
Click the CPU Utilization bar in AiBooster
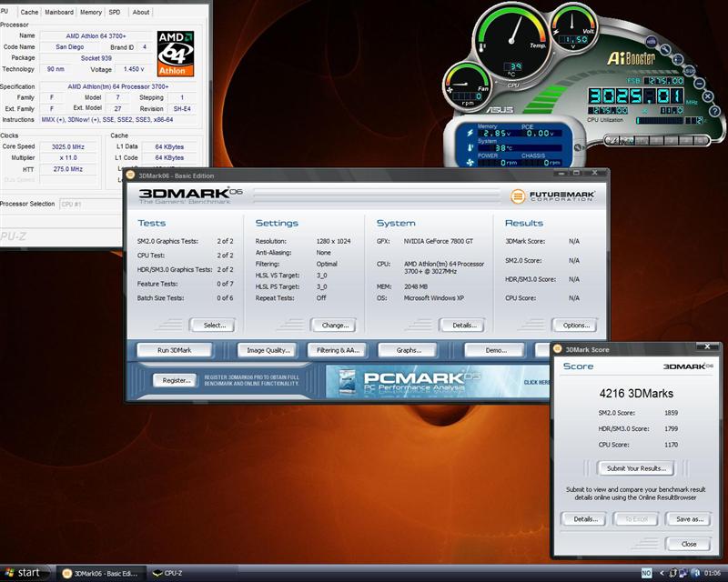point(661,121)
